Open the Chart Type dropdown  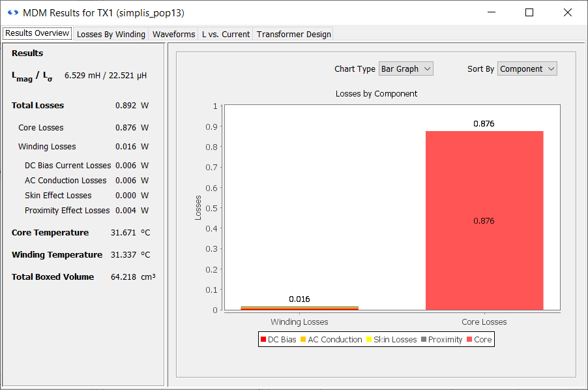(x=405, y=68)
